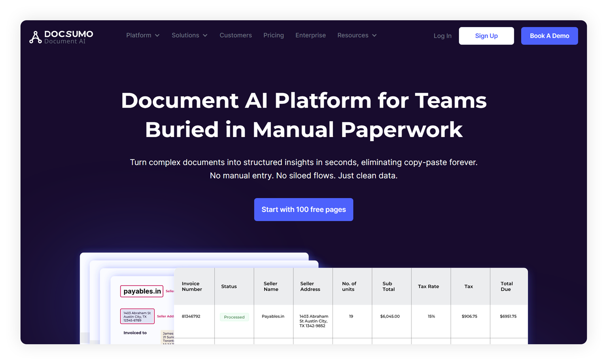Go to the Customers page
This screenshot has width=607, height=364.
[236, 36]
